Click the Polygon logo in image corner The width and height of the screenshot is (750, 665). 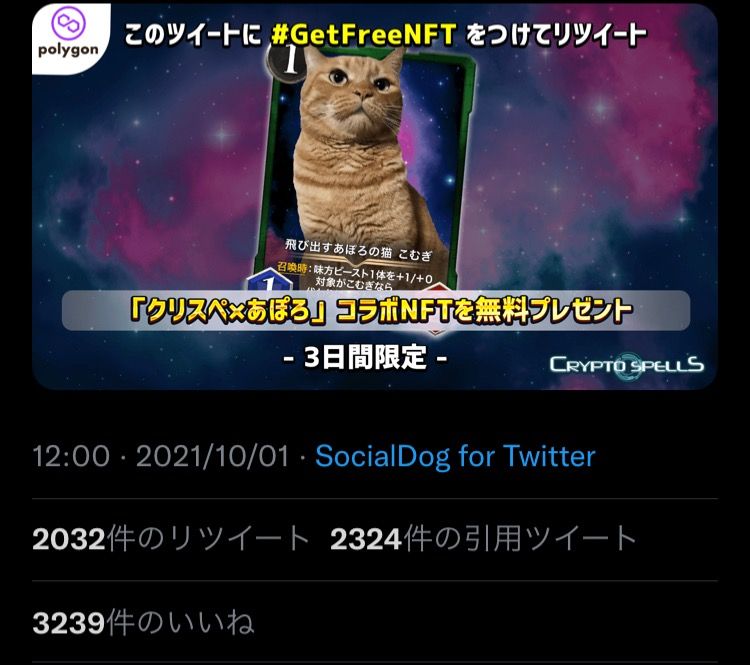70,33
